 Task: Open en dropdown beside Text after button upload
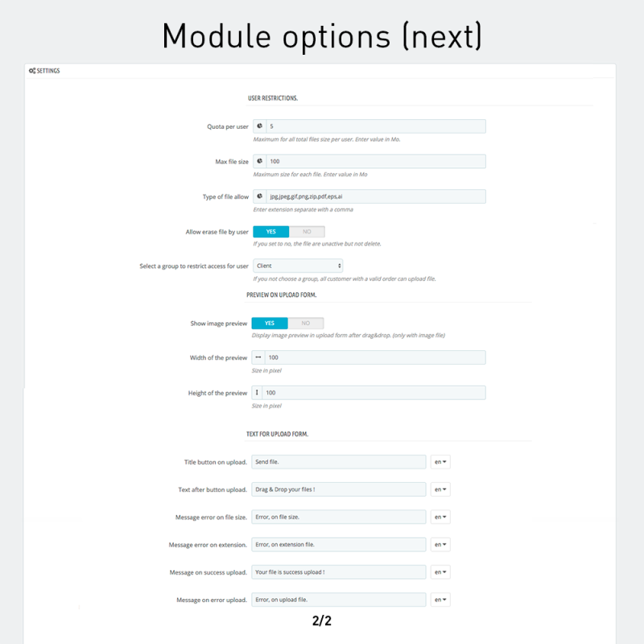(x=440, y=489)
